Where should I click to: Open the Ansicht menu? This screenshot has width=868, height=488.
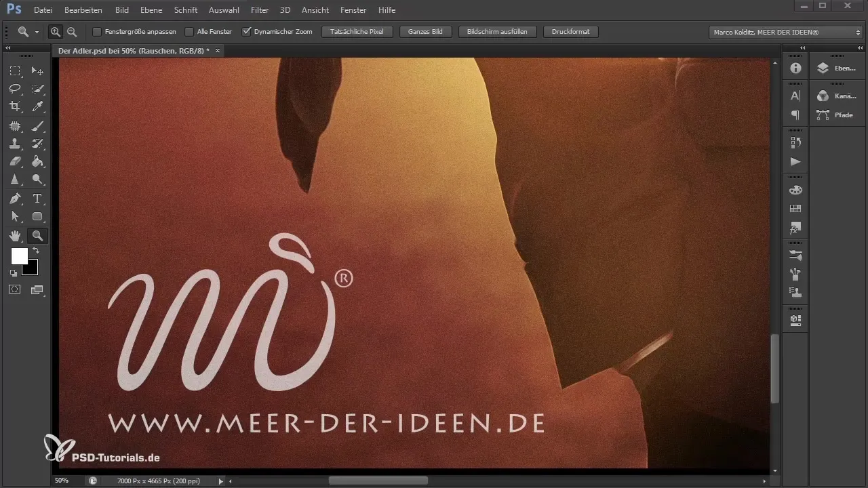click(x=315, y=10)
